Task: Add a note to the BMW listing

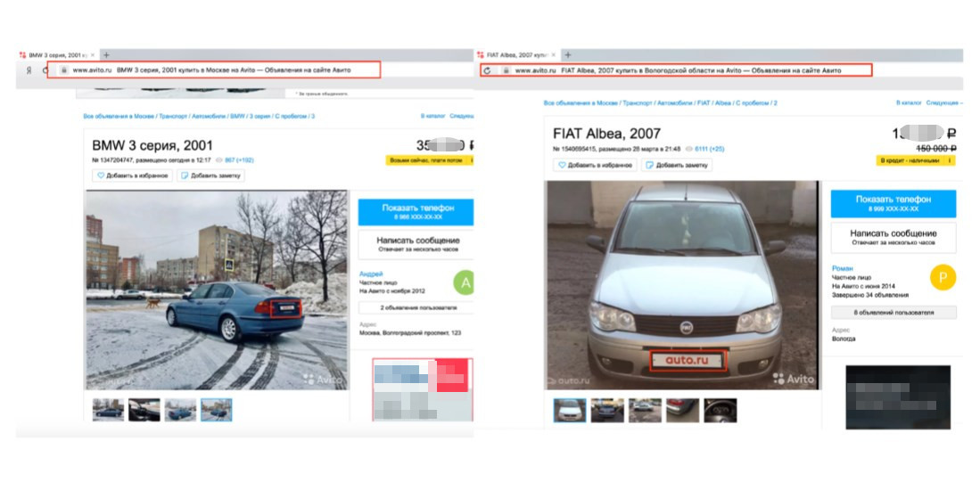Action: point(210,176)
